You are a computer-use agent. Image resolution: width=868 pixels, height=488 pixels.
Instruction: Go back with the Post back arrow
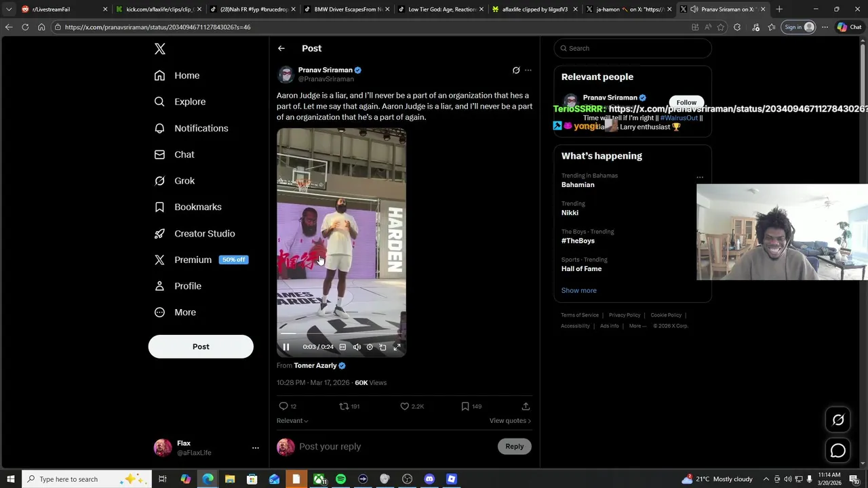pyautogui.click(x=281, y=48)
